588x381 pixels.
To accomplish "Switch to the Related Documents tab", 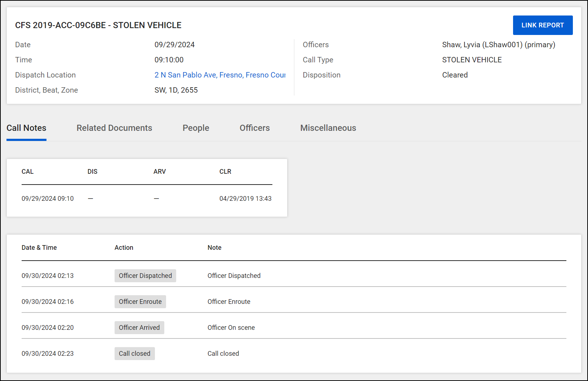I will (114, 128).
